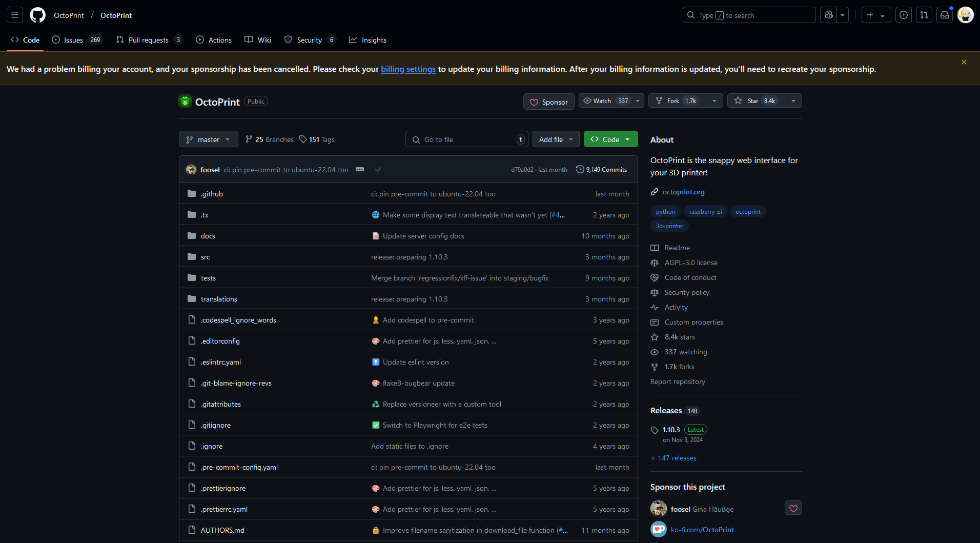Viewport: 980px width, 543px height.
Task: Open the user profile avatar menu
Action: tap(966, 15)
